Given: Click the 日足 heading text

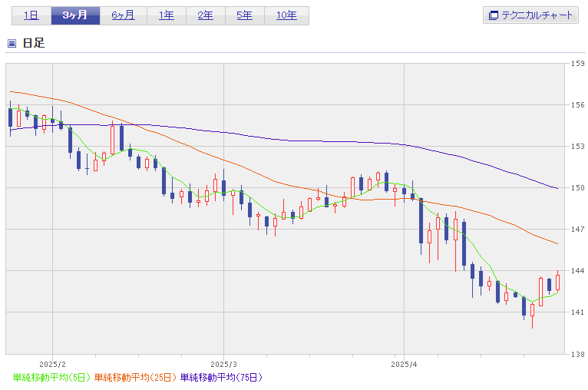Looking at the screenshot, I should (34, 43).
